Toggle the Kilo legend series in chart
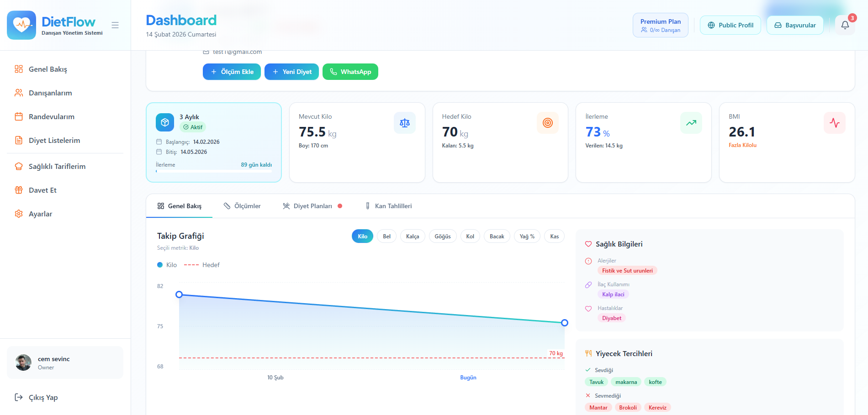 pyautogui.click(x=167, y=265)
